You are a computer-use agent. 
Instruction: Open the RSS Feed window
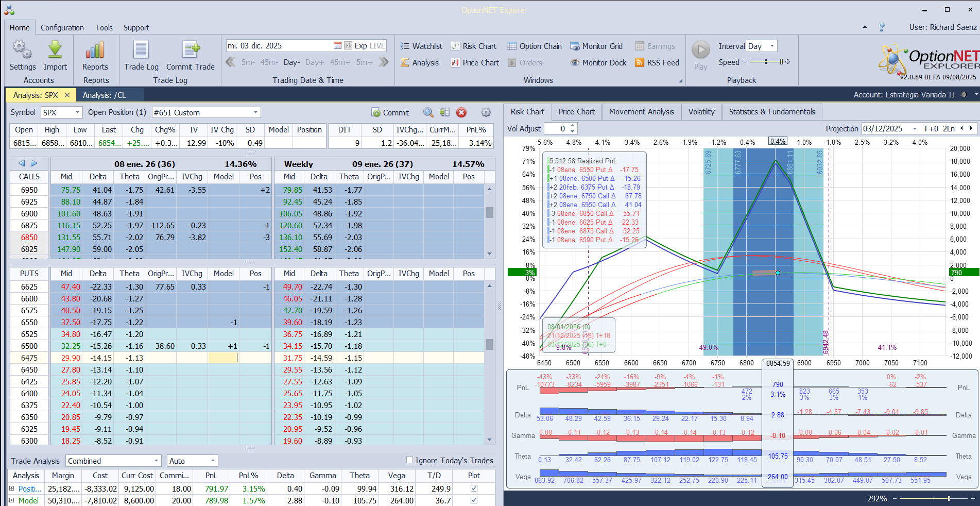tap(657, 62)
